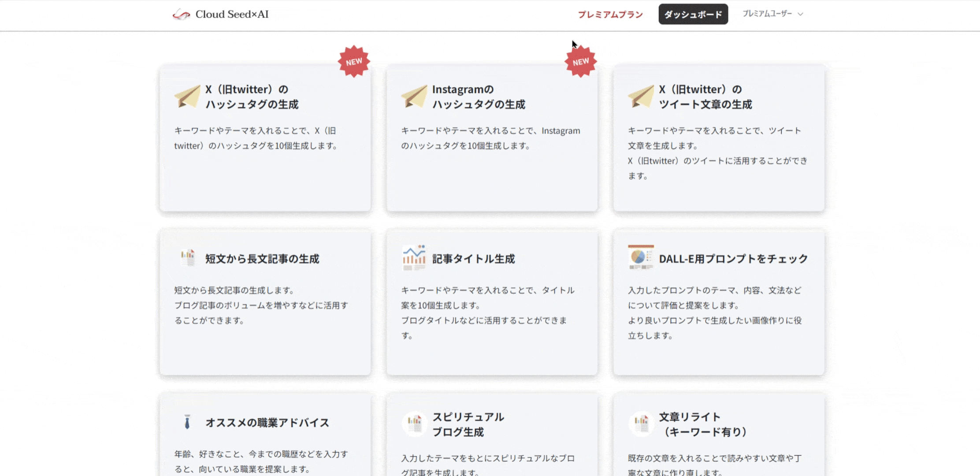Click paper plane icon on Instagram hashtag card

414,97
